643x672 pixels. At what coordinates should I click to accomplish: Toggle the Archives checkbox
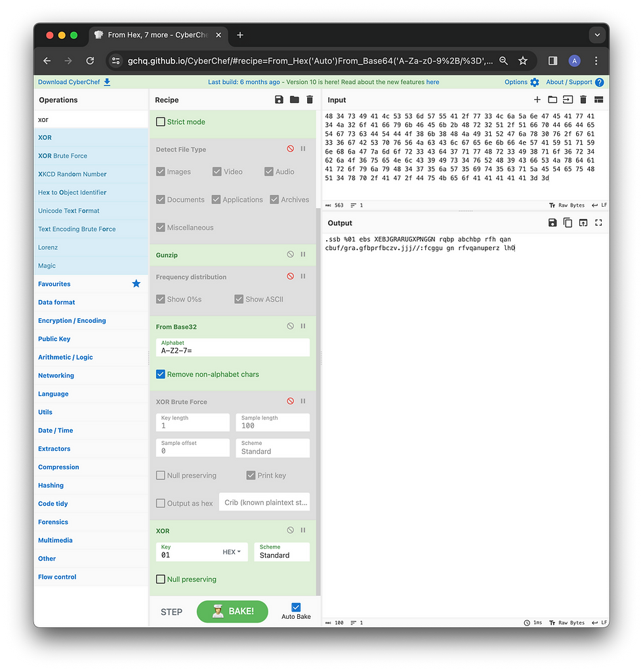click(274, 199)
